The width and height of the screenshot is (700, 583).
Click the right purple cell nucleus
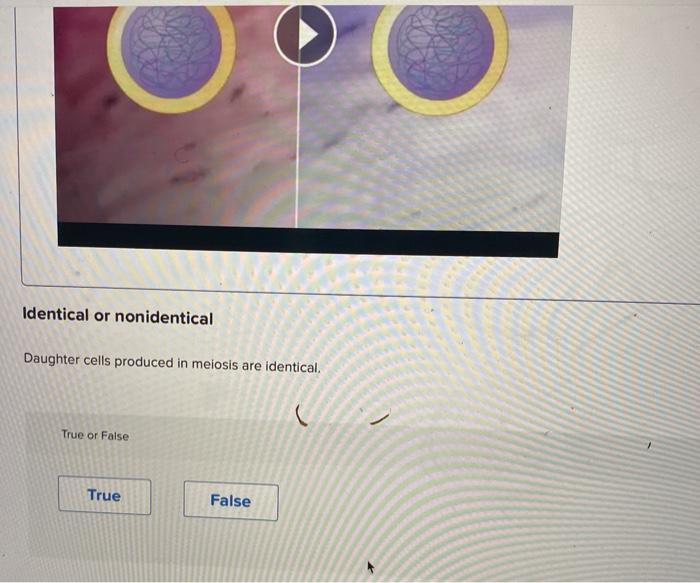click(x=441, y=53)
